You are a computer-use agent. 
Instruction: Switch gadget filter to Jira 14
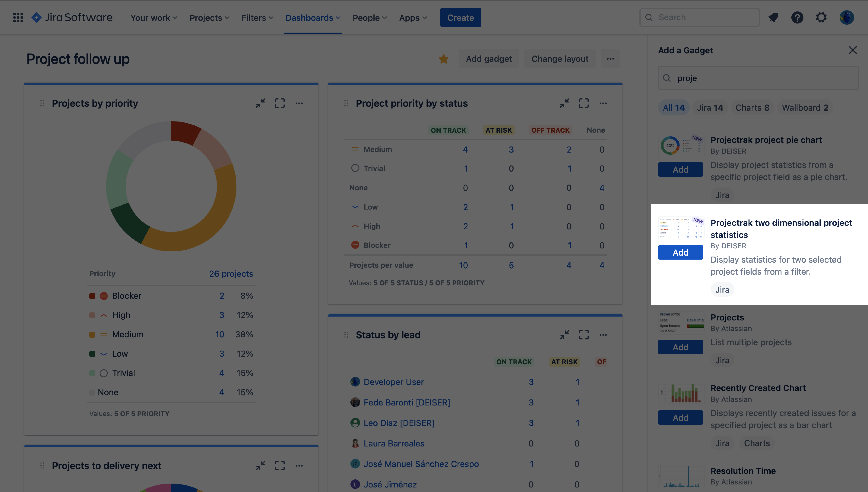710,107
